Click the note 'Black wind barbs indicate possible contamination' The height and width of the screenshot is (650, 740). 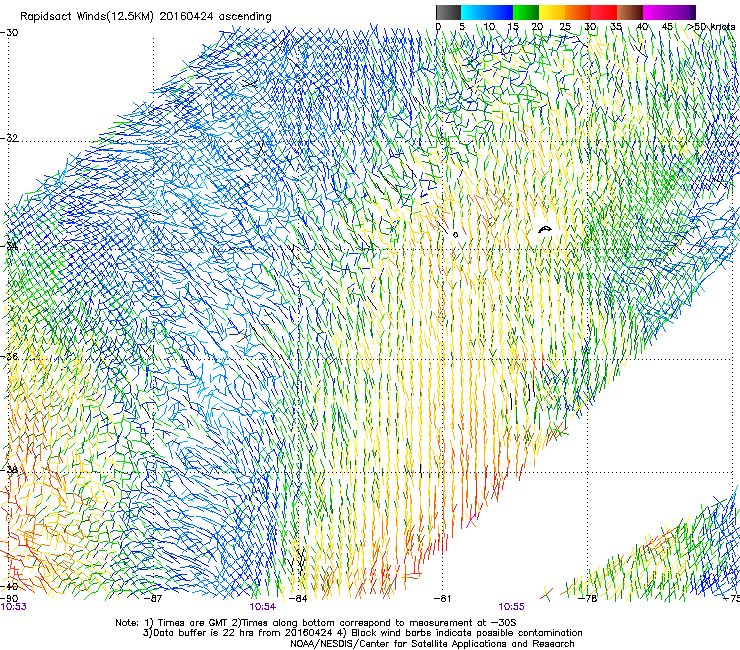click(x=467, y=633)
